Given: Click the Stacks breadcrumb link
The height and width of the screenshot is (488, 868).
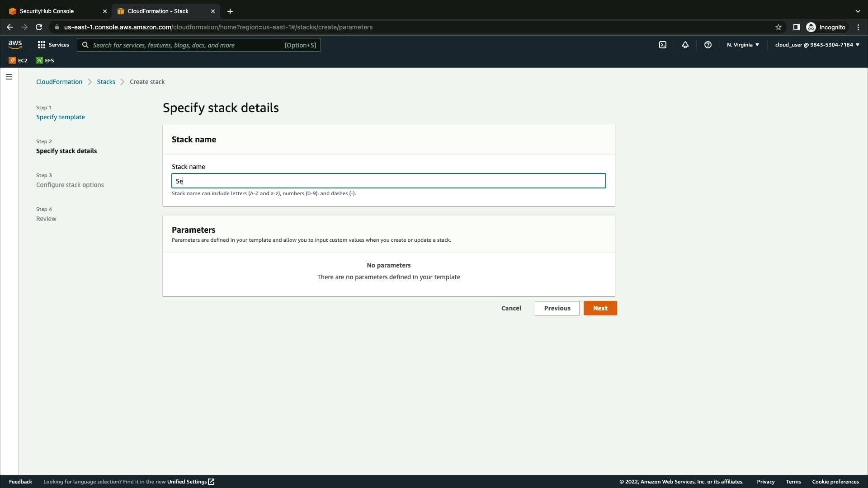Looking at the screenshot, I should [x=106, y=82].
